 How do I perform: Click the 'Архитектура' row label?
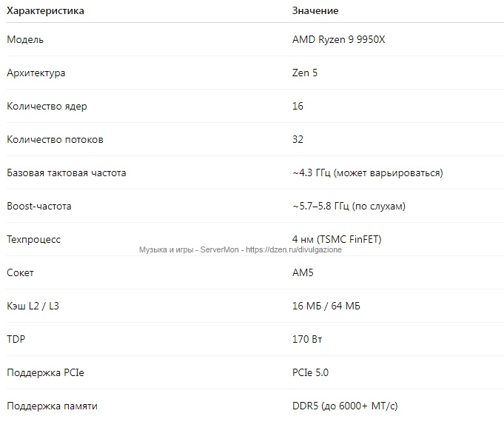[36, 73]
